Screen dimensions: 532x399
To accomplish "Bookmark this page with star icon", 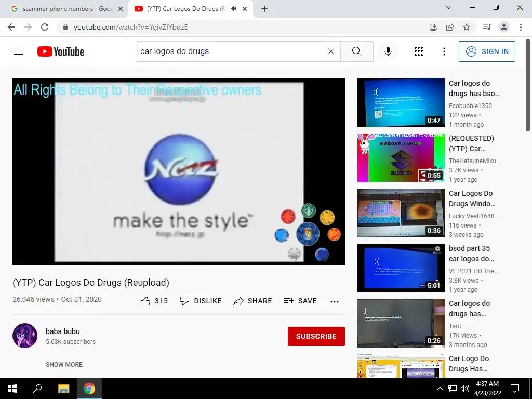I will pos(467,27).
